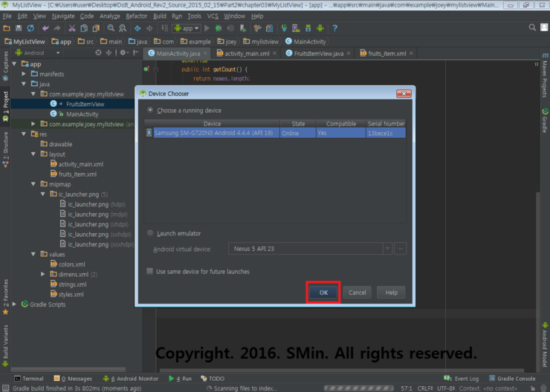550x392 pixels.
Task: Open the Navigate menu
Action: tap(63, 16)
